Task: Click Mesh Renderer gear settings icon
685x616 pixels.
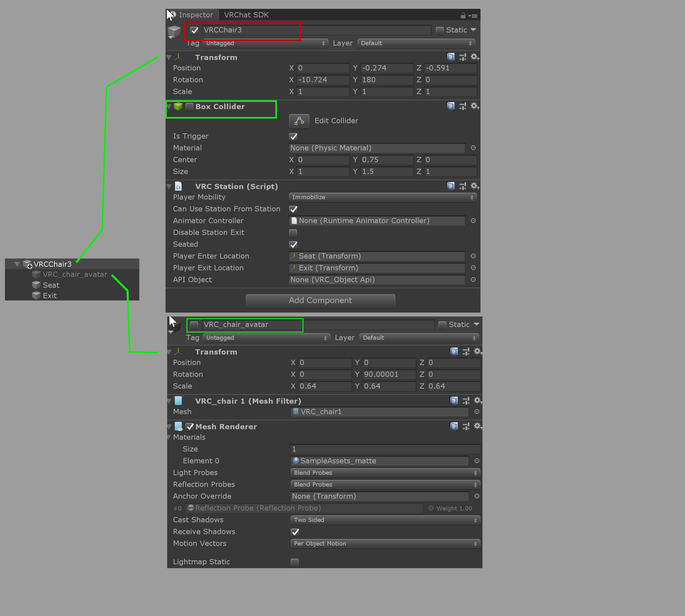Action: pos(478,426)
